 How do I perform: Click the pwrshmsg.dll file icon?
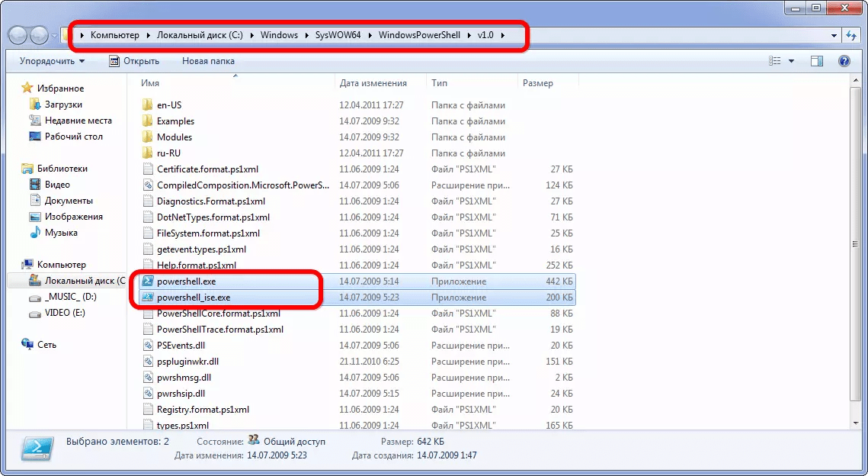[x=147, y=378]
